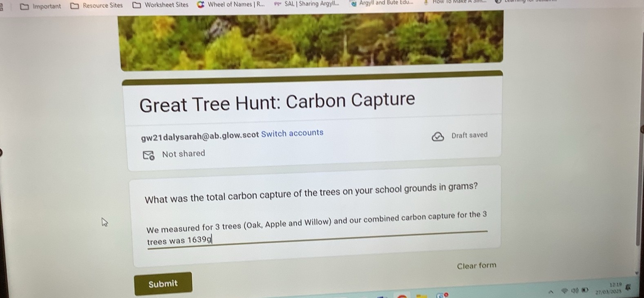The height and width of the screenshot is (298, 644).
Task: Open the Argyll and Bute Edu bookmark
Action: click(x=382, y=3)
